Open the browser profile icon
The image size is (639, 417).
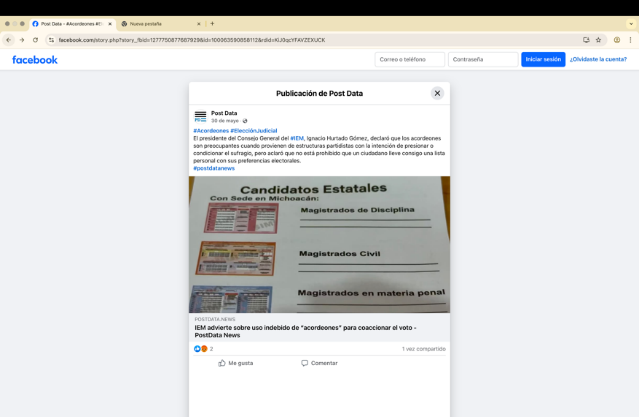click(617, 40)
